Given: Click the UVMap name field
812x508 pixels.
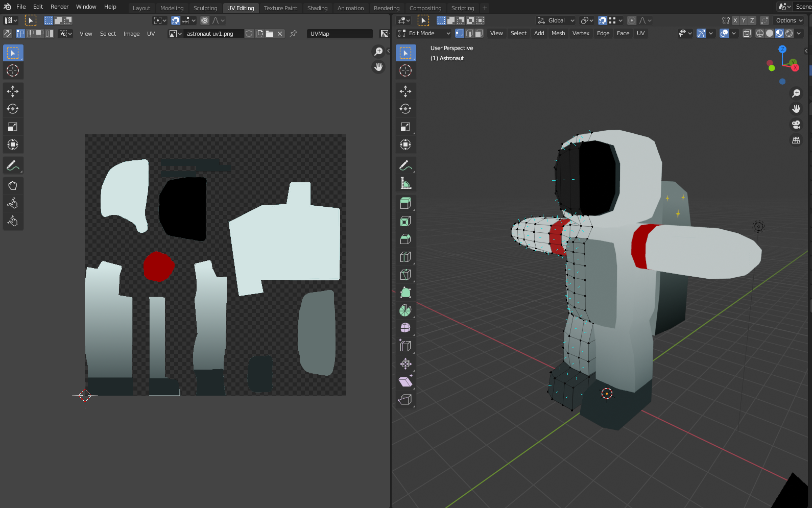Looking at the screenshot, I should coord(339,34).
